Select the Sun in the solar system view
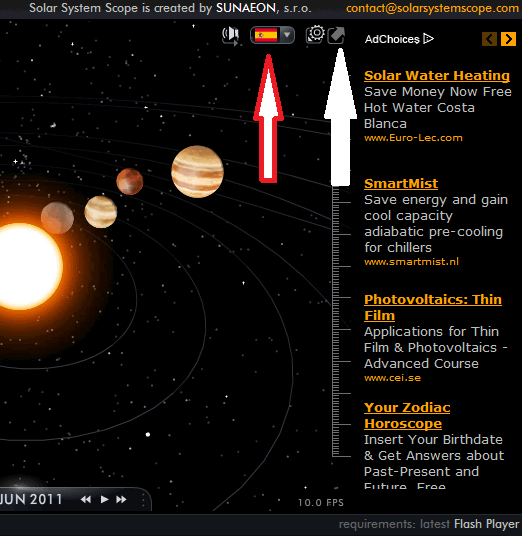Viewport: 522px width, 536px height. point(25,266)
